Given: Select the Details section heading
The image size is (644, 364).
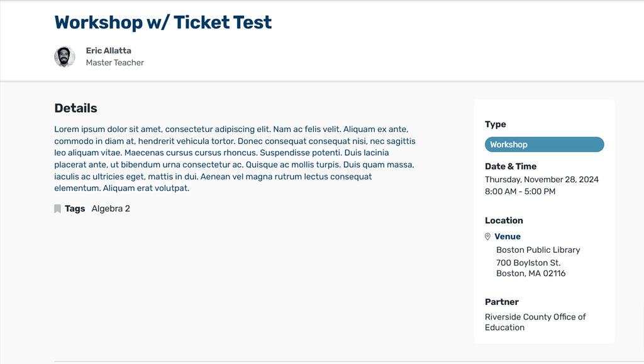Looking at the screenshot, I should pyautogui.click(x=75, y=108).
